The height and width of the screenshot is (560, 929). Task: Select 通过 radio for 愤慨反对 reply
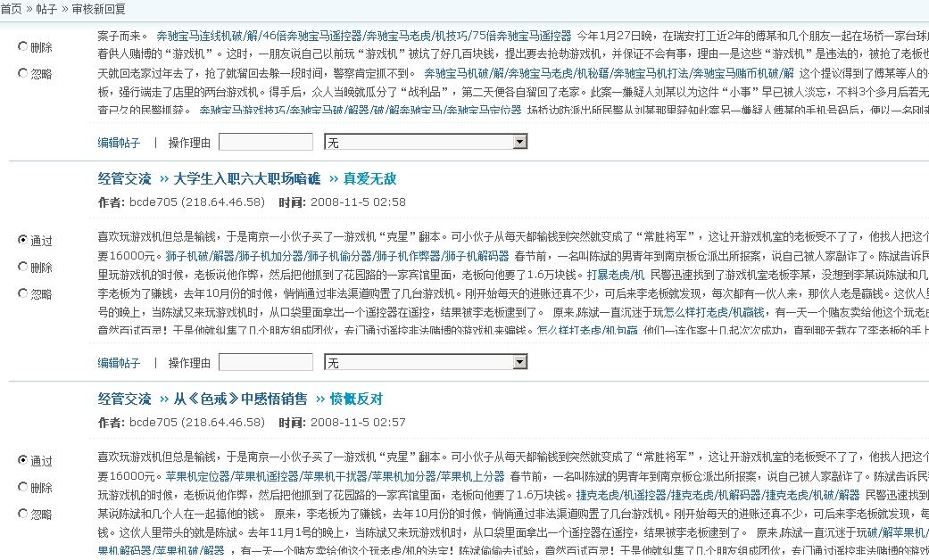pyautogui.click(x=22, y=460)
